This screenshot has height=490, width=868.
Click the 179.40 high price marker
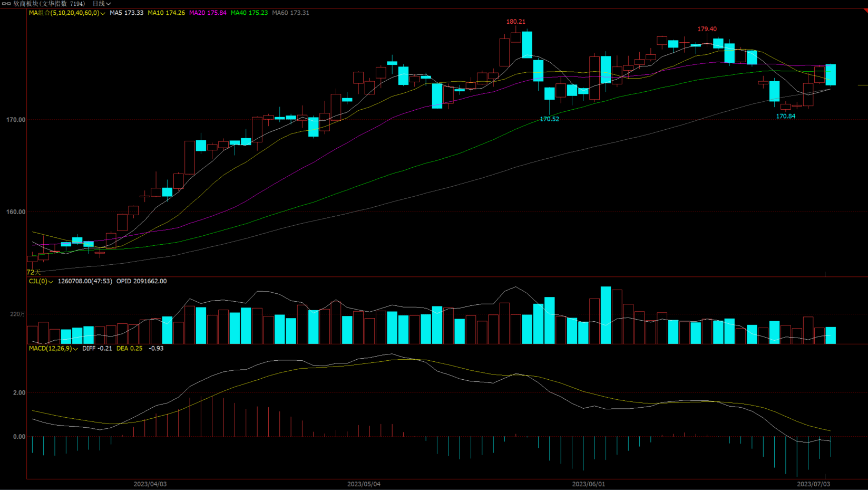[x=707, y=29]
